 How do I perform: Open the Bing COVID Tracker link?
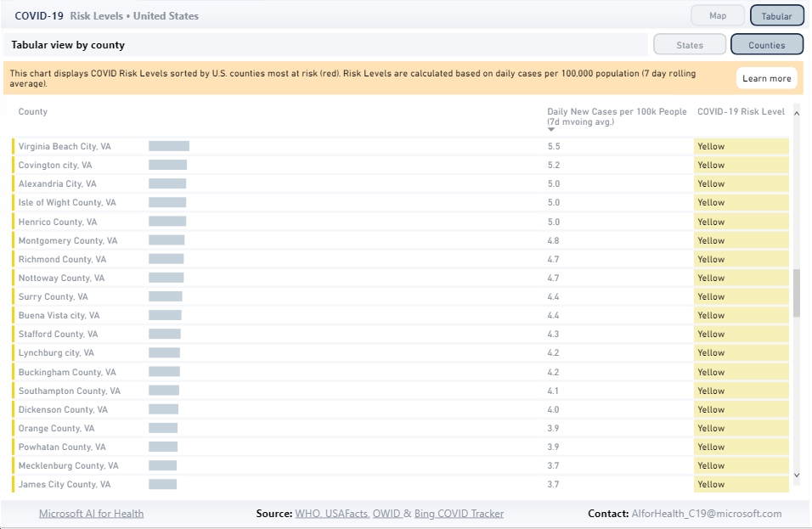[x=459, y=514]
